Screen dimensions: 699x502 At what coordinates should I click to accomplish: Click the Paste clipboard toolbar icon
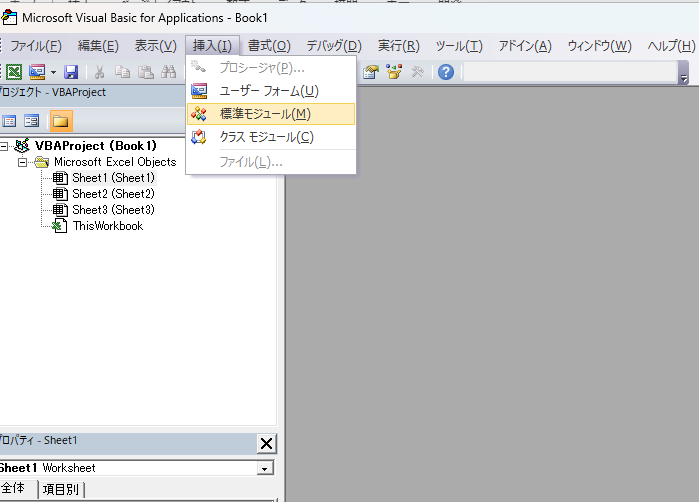145,72
